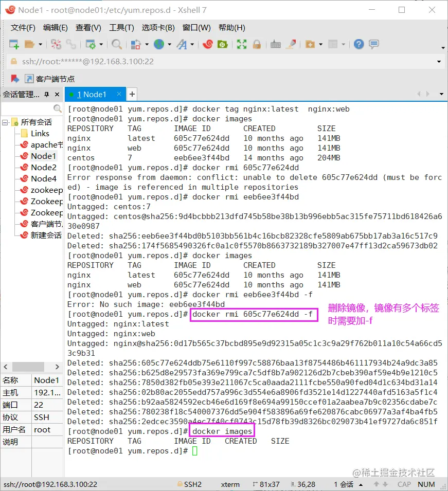Click the chat feedback toolbar icon
The image size is (448, 491).
tap(374, 44)
